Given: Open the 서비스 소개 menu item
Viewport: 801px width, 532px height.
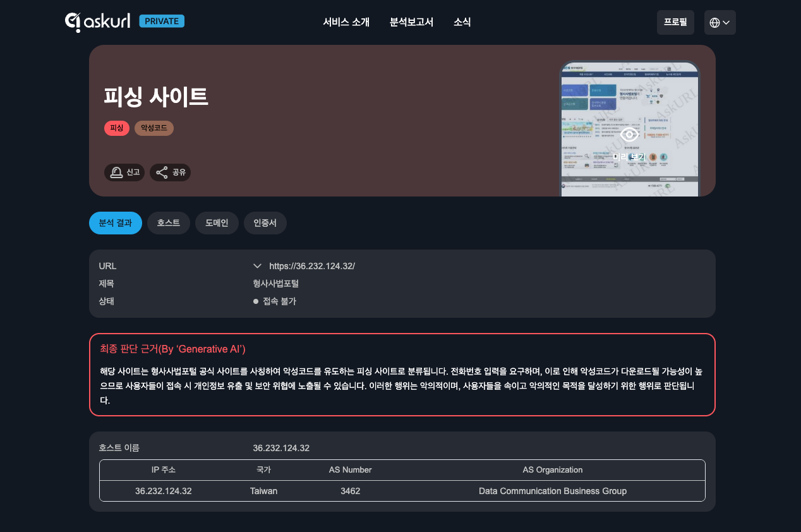Looking at the screenshot, I should point(346,22).
